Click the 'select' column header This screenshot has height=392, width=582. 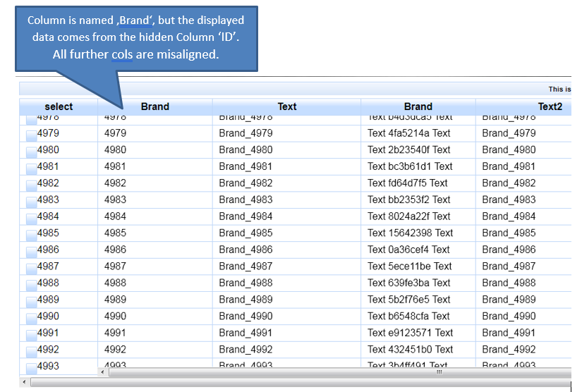pyautogui.click(x=59, y=106)
